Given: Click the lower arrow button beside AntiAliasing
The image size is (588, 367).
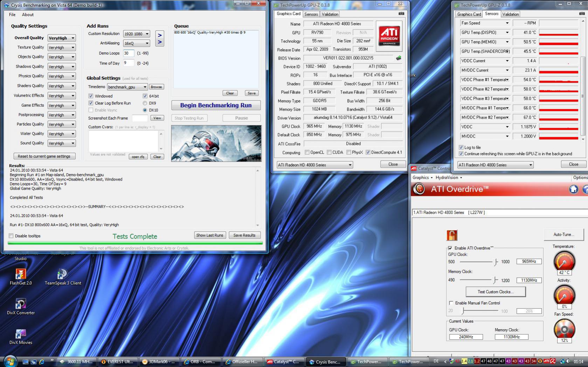Looking at the screenshot, I should [x=160, y=42].
